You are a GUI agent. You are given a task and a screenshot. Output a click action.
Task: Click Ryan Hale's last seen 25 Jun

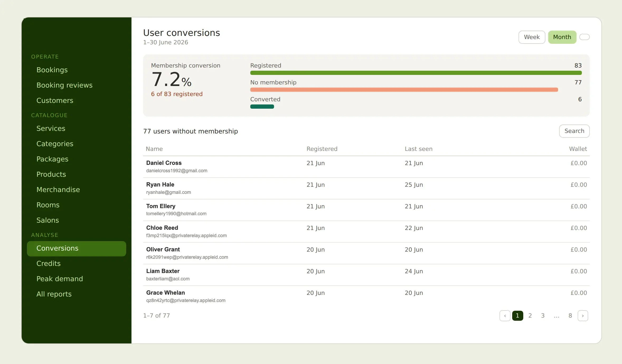(x=414, y=185)
